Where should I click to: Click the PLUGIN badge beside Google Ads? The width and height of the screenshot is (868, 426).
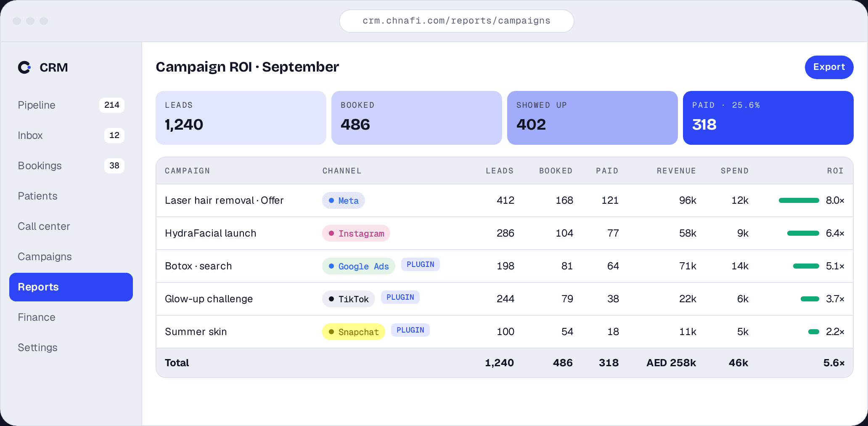tap(421, 264)
